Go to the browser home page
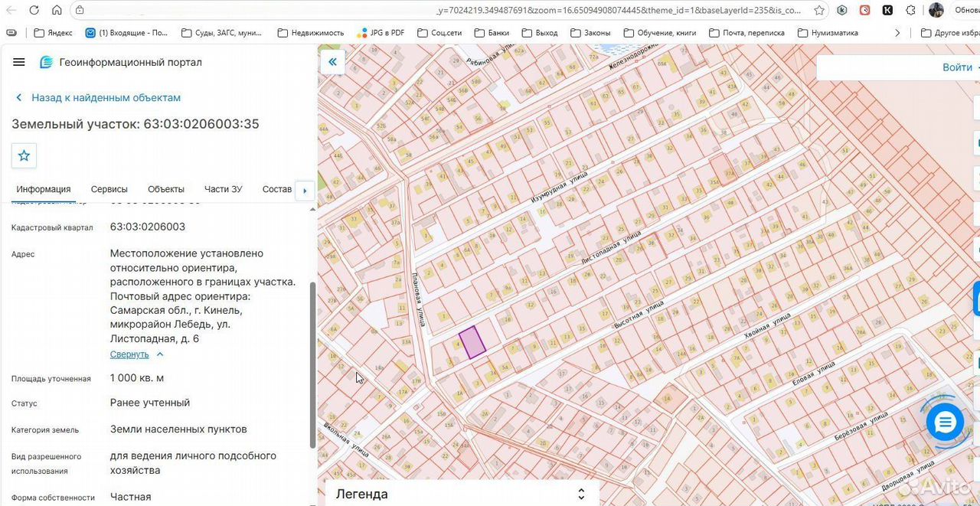The height and width of the screenshot is (506, 980). click(57, 11)
